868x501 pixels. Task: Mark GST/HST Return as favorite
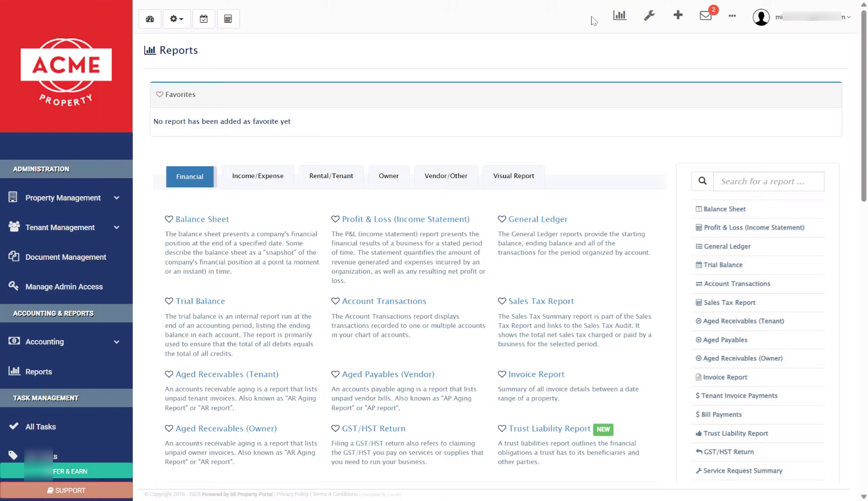(335, 429)
